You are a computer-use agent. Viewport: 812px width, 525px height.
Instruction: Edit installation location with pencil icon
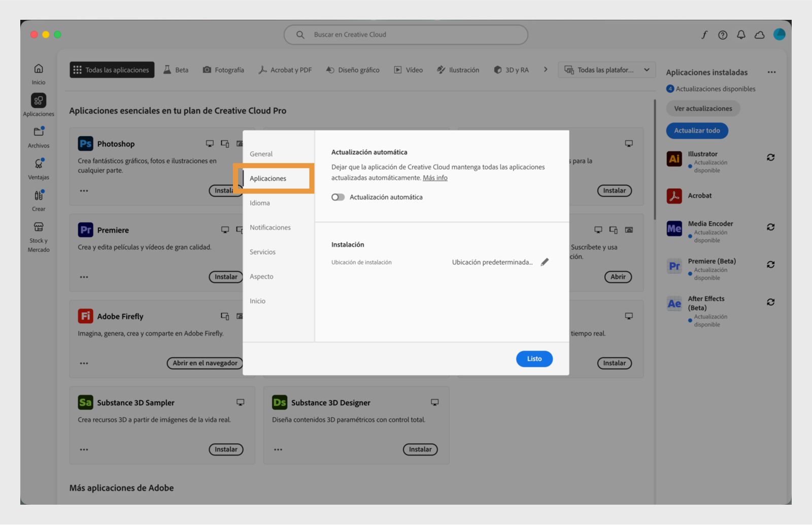point(545,262)
